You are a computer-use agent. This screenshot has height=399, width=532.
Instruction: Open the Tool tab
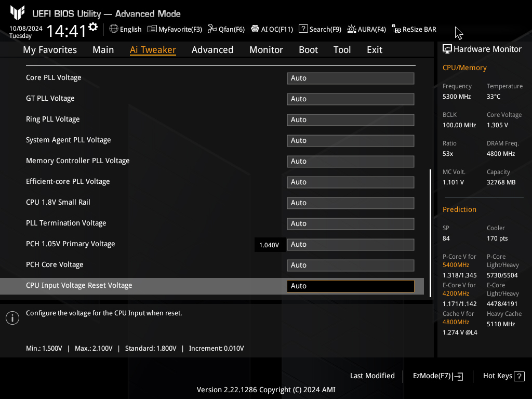pyautogui.click(x=342, y=50)
